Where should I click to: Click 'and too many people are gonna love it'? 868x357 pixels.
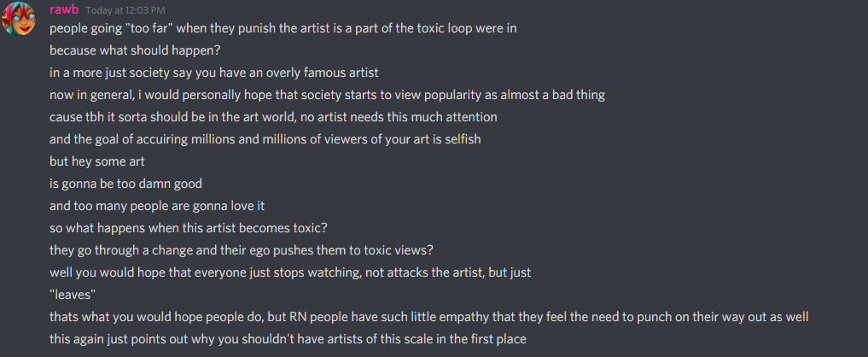pos(157,206)
